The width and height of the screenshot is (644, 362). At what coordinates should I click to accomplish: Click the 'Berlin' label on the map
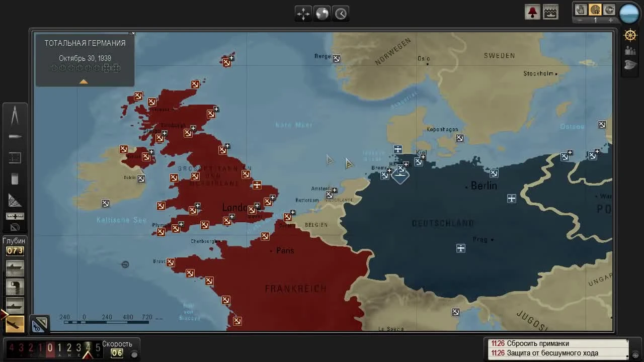tap(484, 186)
